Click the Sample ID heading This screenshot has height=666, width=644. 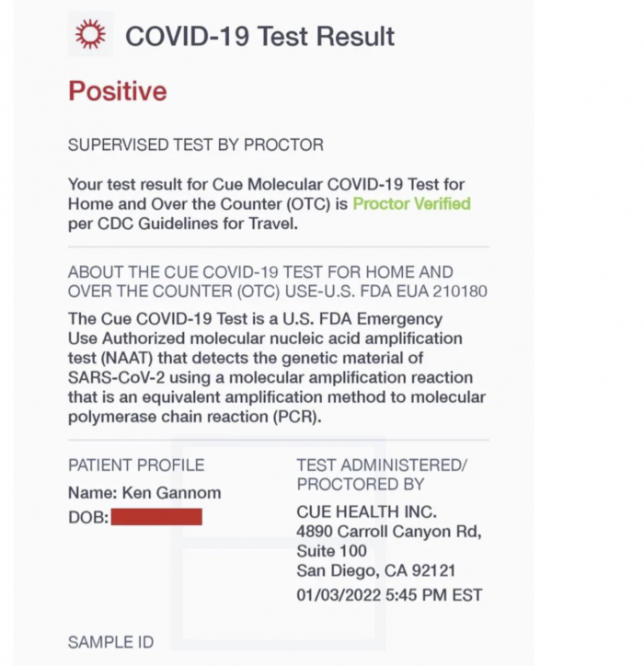[x=110, y=642]
